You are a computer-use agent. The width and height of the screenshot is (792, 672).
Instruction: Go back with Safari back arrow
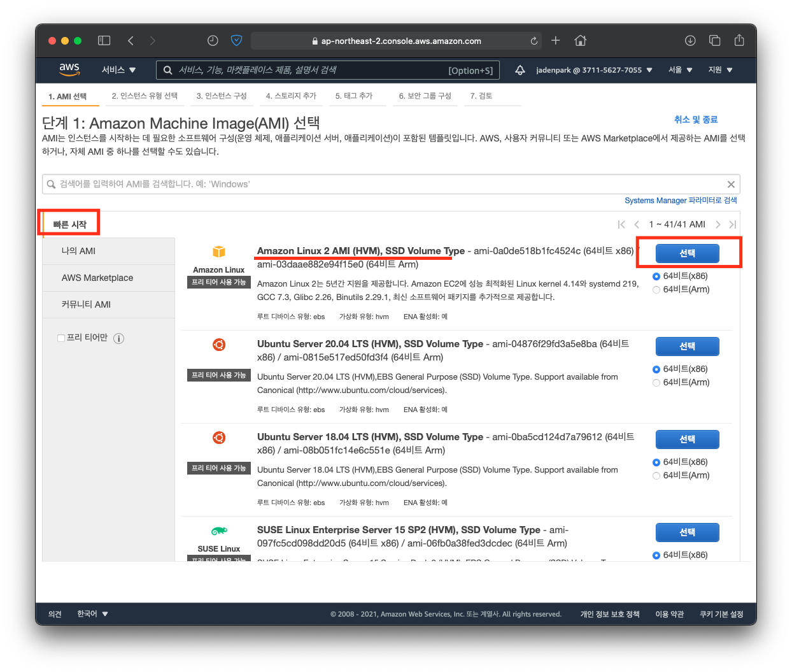tap(131, 41)
